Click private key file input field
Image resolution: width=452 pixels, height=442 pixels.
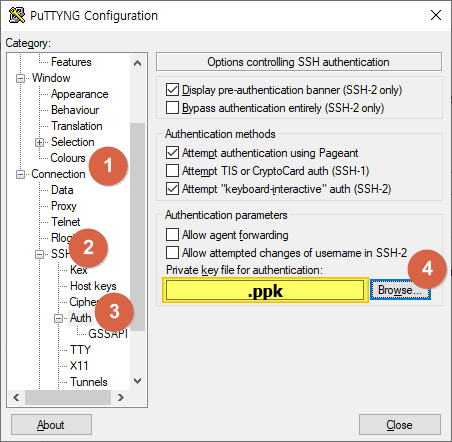pos(265,290)
